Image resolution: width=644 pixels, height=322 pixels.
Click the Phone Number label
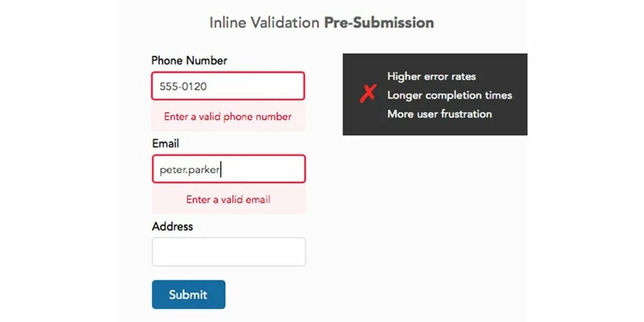click(x=189, y=61)
